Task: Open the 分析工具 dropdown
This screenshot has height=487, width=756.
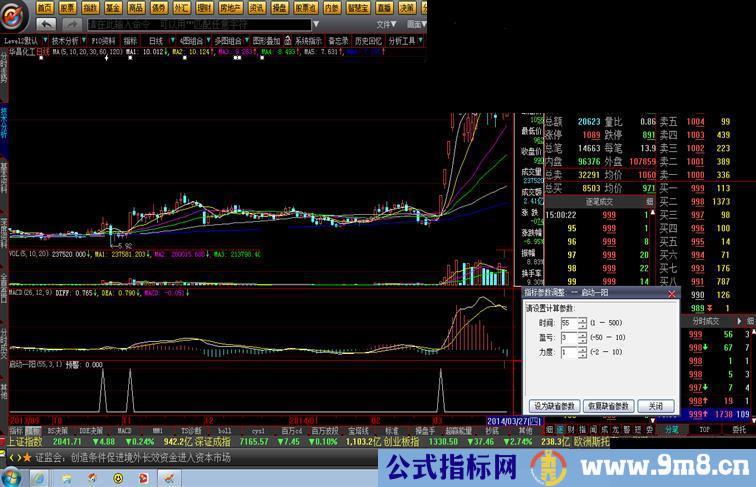Action: 401,41
